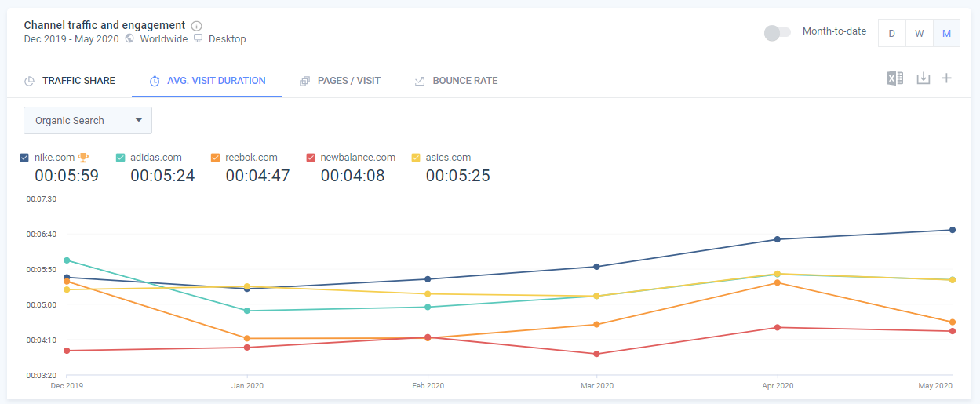Click the Dec 2019 - May 2020 date range
980x404 pixels.
[71, 38]
